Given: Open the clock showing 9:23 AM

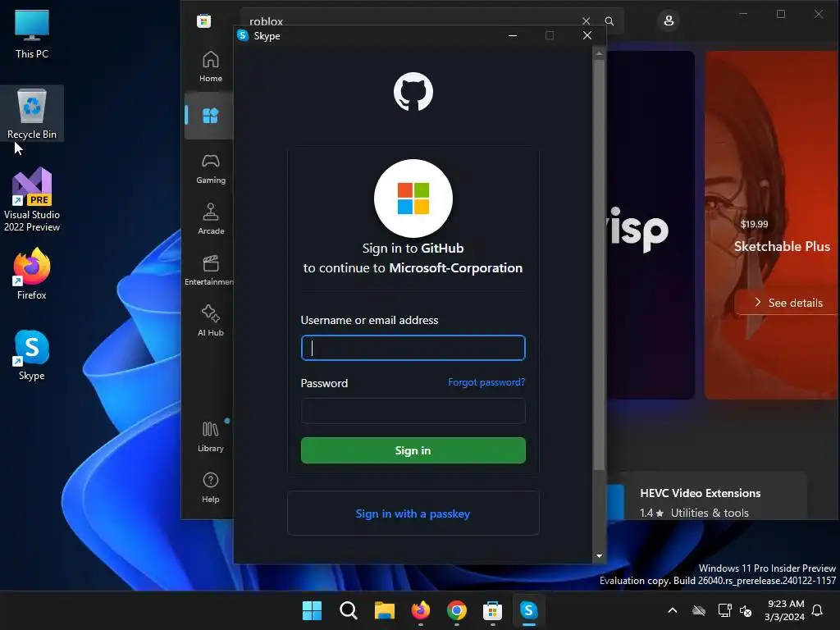Looking at the screenshot, I should click(x=784, y=610).
